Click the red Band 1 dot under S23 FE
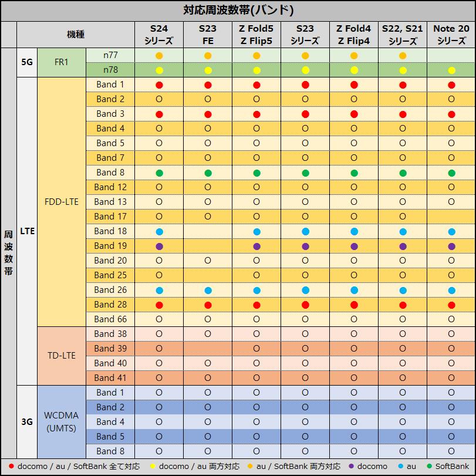Screen dimensions: 476x476 click(207, 84)
